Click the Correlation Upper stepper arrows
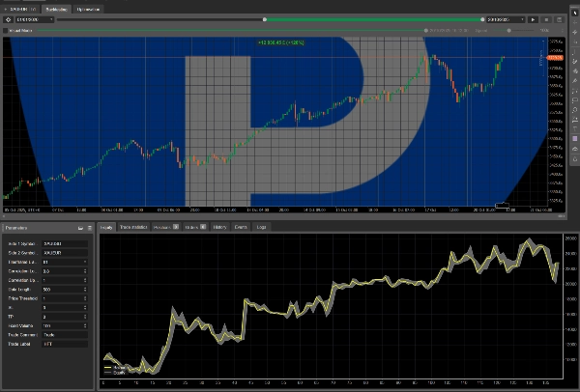The height and width of the screenshot is (392, 580). [x=85, y=280]
